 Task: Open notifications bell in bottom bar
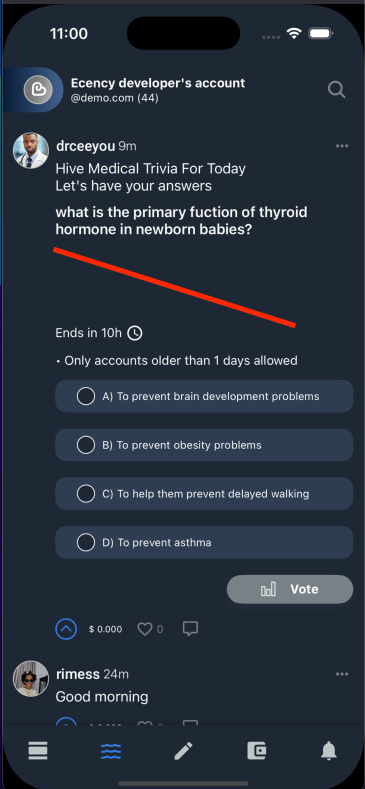click(x=329, y=751)
